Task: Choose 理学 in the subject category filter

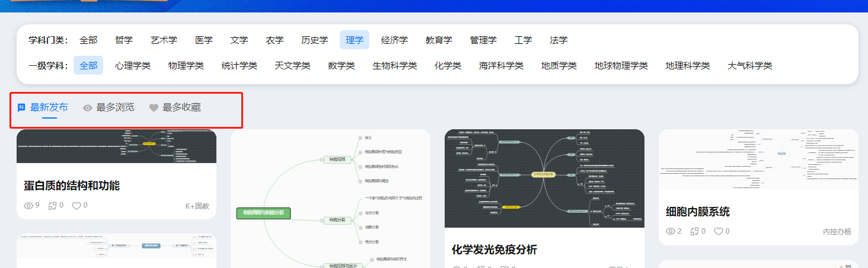Action: coord(355,40)
